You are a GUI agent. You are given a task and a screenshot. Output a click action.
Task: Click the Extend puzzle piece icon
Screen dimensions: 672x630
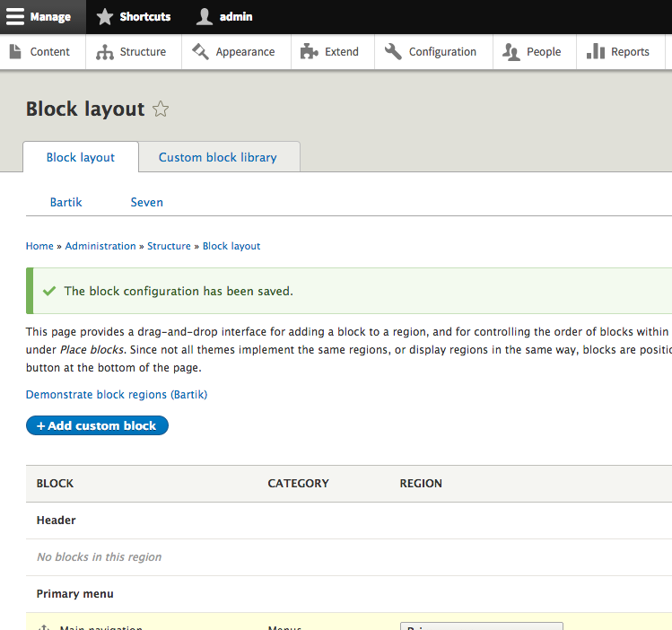coord(309,52)
